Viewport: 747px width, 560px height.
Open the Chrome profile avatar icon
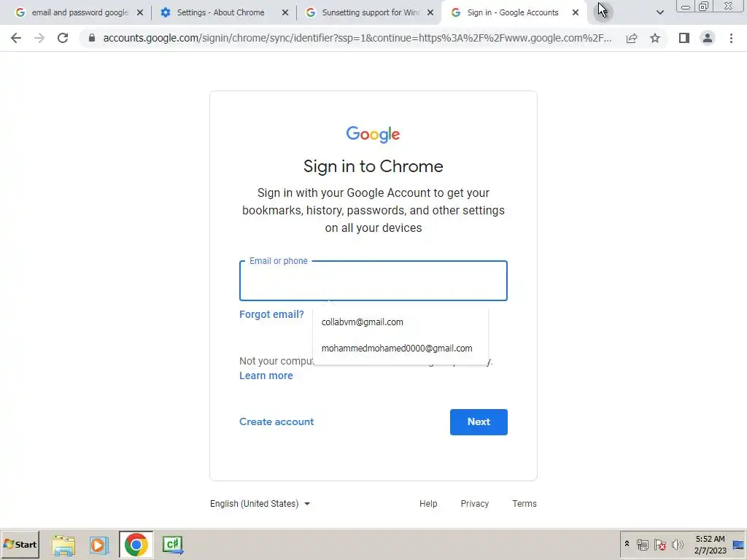click(708, 38)
